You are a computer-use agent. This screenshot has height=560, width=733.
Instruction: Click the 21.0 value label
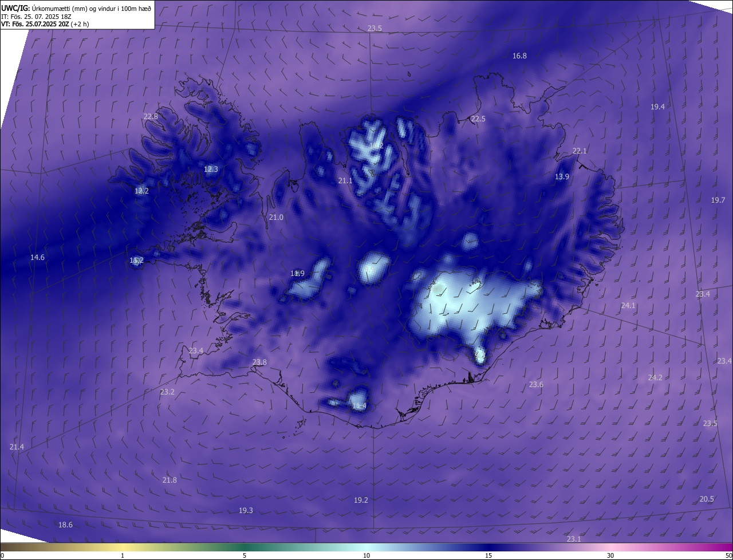tap(276, 217)
